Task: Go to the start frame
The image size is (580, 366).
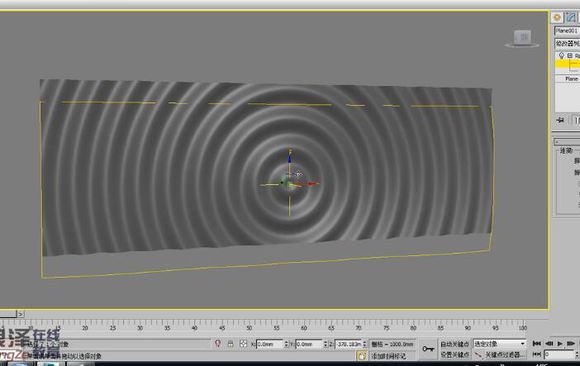Action: (x=537, y=344)
